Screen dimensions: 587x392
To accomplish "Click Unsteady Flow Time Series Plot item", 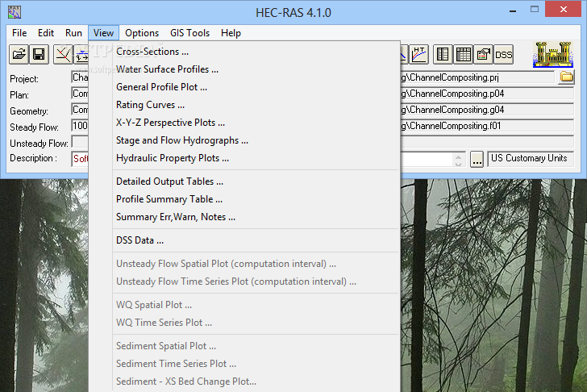I will click(x=244, y=281).
